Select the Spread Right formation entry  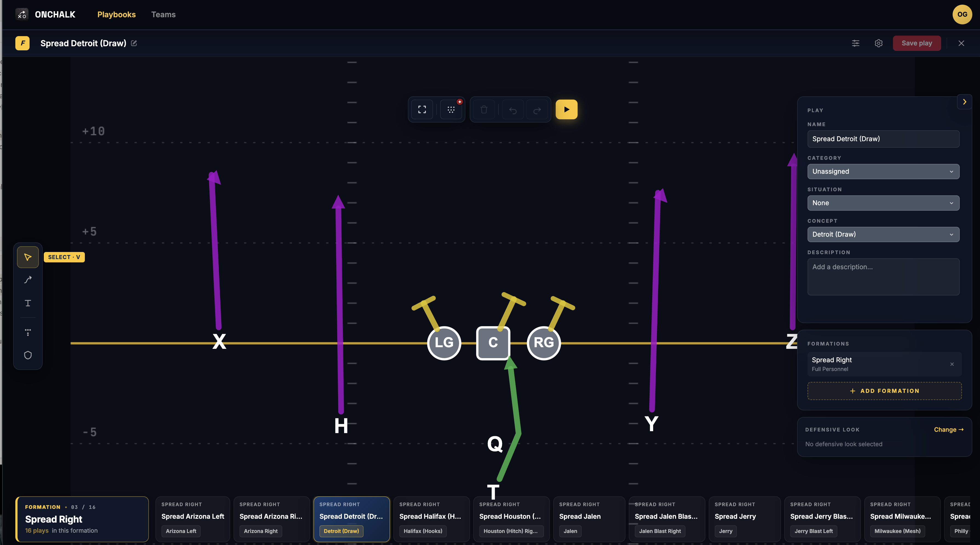[x=884, y=364]
